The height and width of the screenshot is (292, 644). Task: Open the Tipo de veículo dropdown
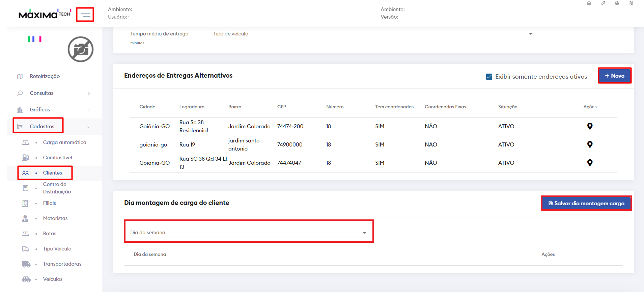pyautogui.click(x=373, y=34)
